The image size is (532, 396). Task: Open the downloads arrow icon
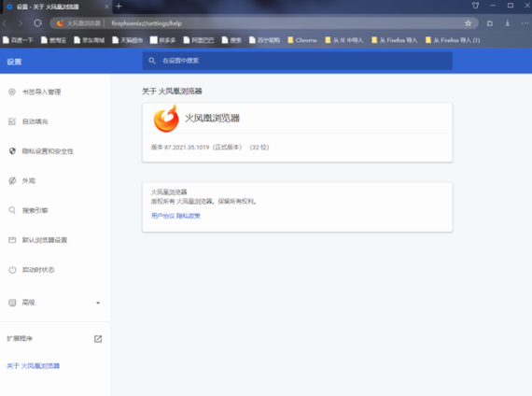[507, 23]
